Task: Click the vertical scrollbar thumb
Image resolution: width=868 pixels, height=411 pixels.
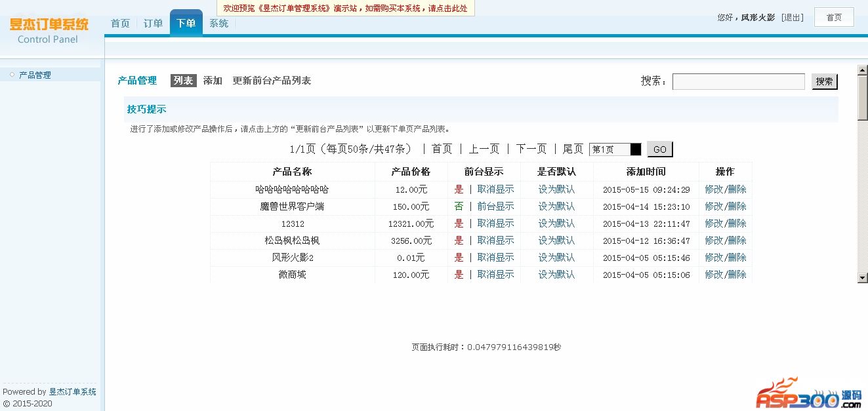Action: (x=863, y=98)
